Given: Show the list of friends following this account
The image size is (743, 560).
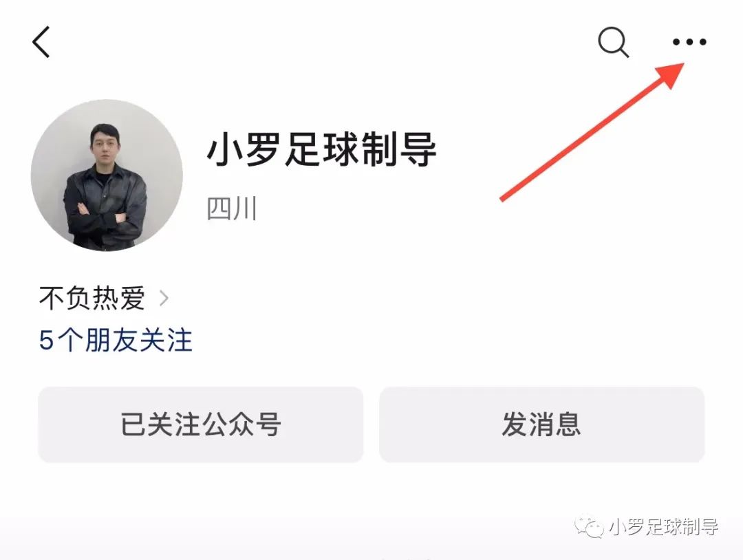Looking at the screenshot, I should (116, 340).
